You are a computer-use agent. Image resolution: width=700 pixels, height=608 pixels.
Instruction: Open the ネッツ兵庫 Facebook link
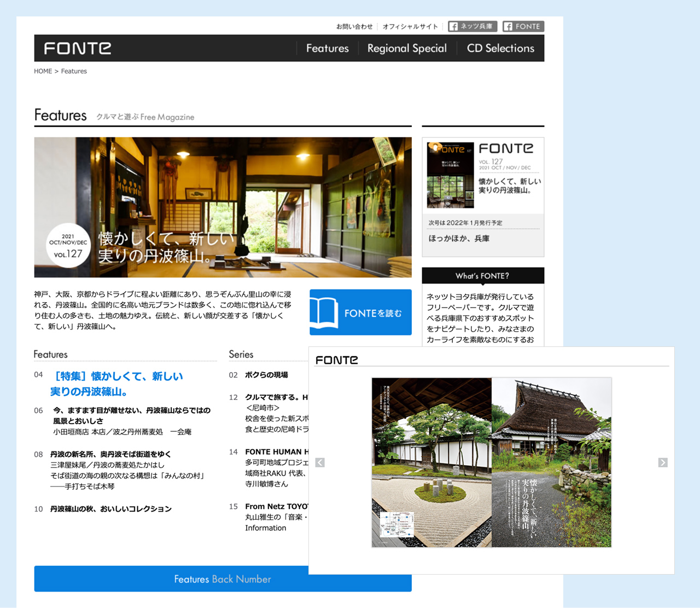[472, 26]
